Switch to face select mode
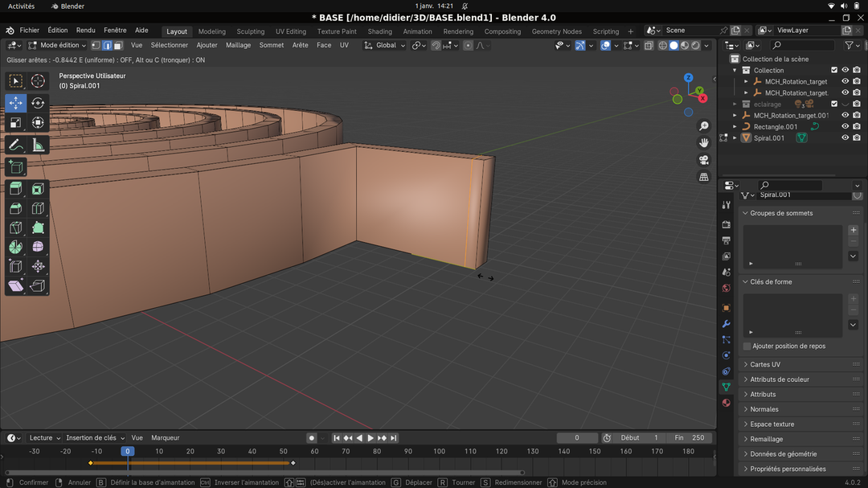868x488 pixels. pyautogui.click(x=118, y=46)
